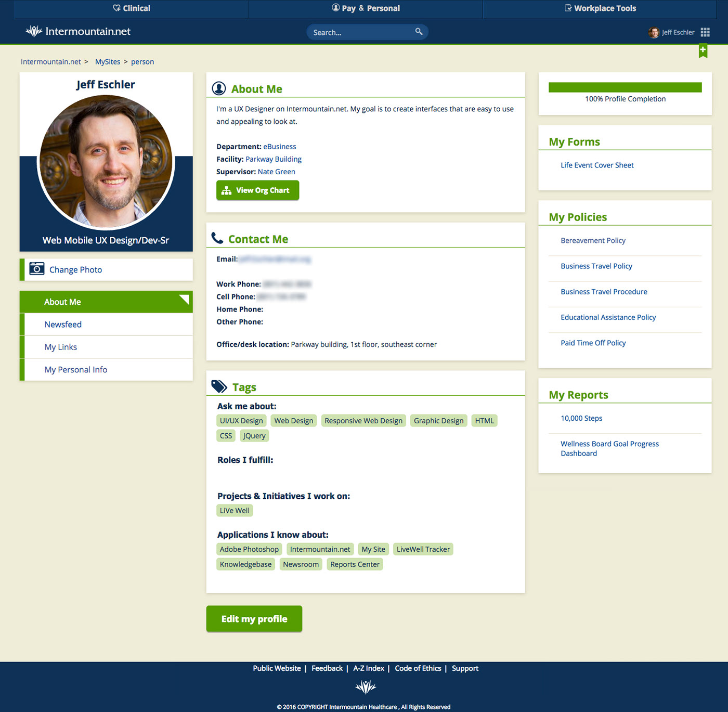Click the green bookmark plus icon
This screenshot has height=712, width=728.
[703, 50]
